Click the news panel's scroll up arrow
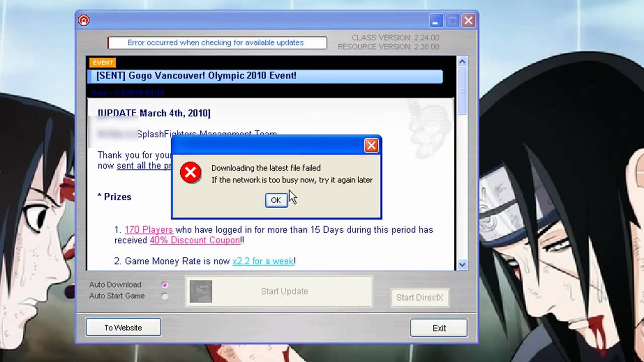 click(x=462, y=62)
